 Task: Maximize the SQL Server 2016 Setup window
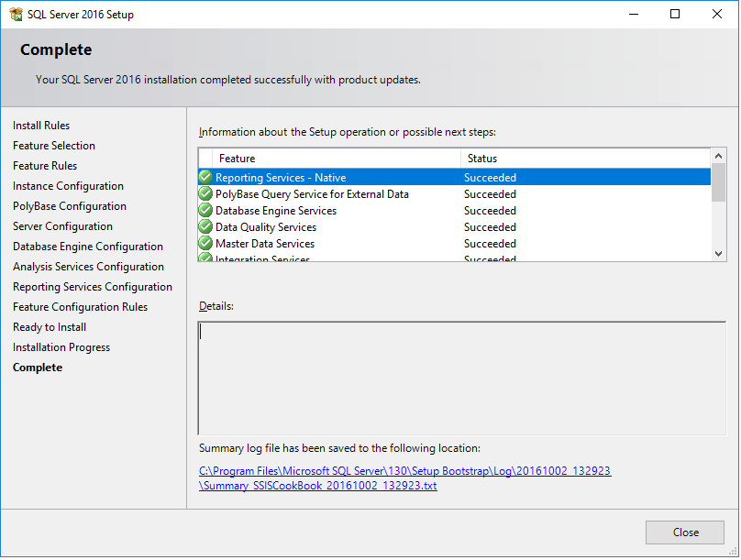tap(675, 14)
